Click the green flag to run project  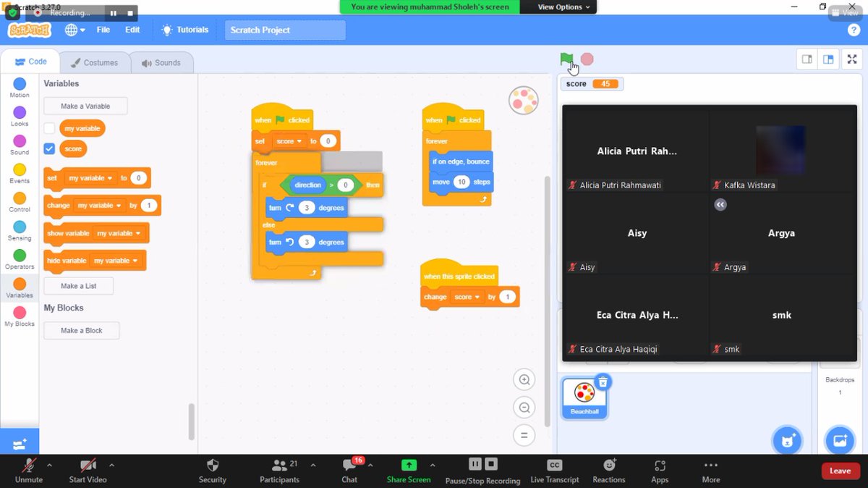coord(566,59)
